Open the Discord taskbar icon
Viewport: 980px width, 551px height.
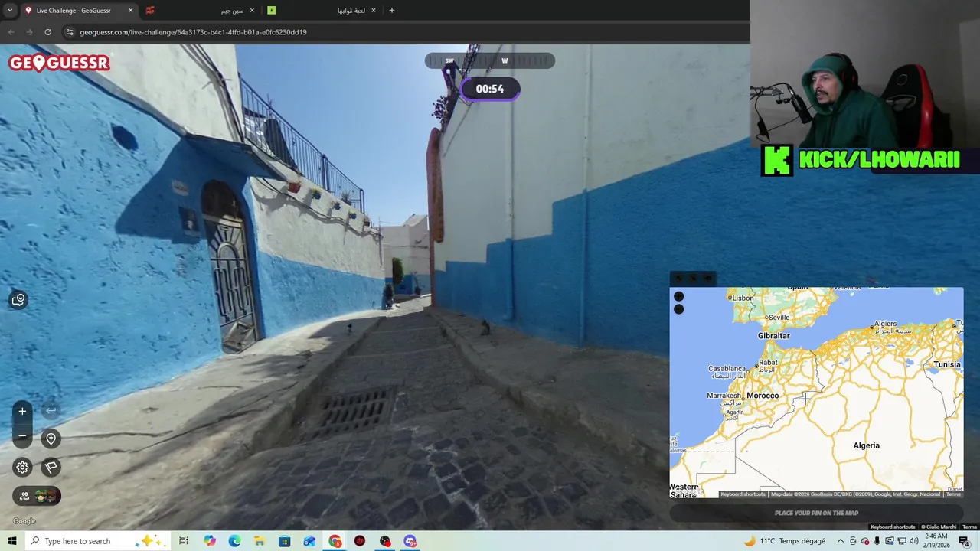(x=410, y=541)
